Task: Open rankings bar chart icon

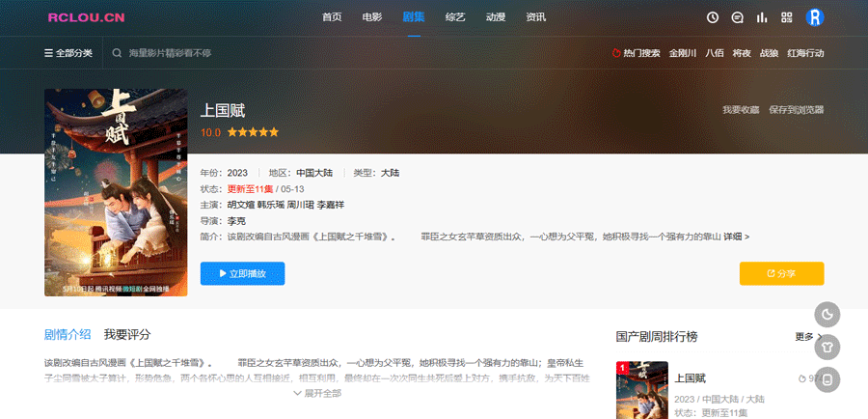Action: click(762, 17)
